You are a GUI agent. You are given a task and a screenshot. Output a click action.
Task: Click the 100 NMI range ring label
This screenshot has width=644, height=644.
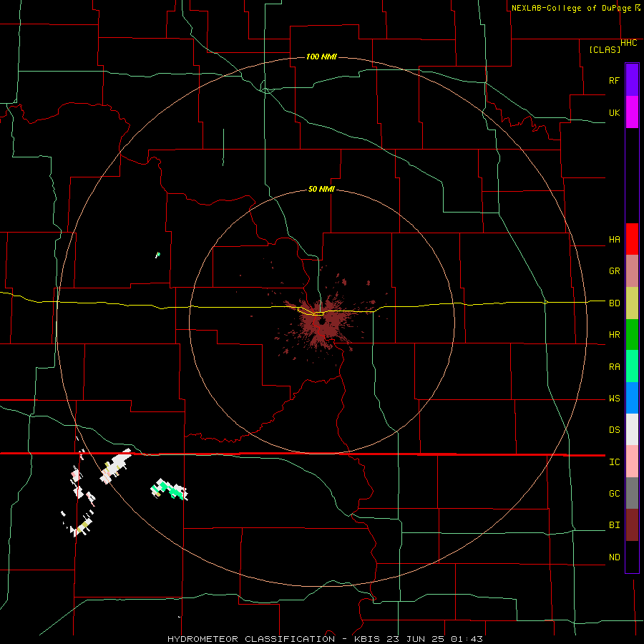point(321,57)
